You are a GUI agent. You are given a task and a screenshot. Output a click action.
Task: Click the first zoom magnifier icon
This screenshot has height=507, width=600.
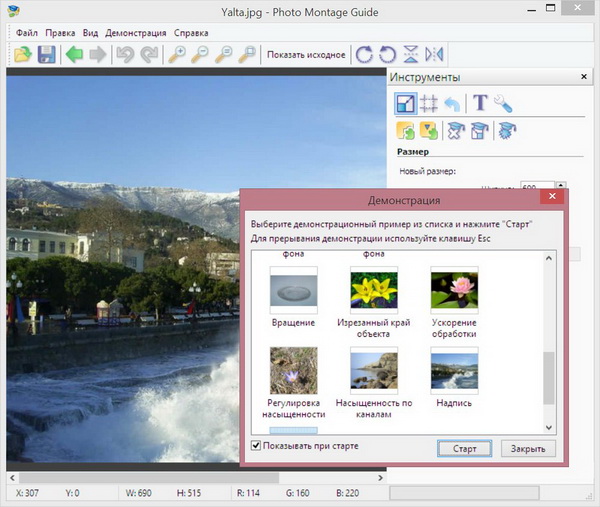pos(176,55)
